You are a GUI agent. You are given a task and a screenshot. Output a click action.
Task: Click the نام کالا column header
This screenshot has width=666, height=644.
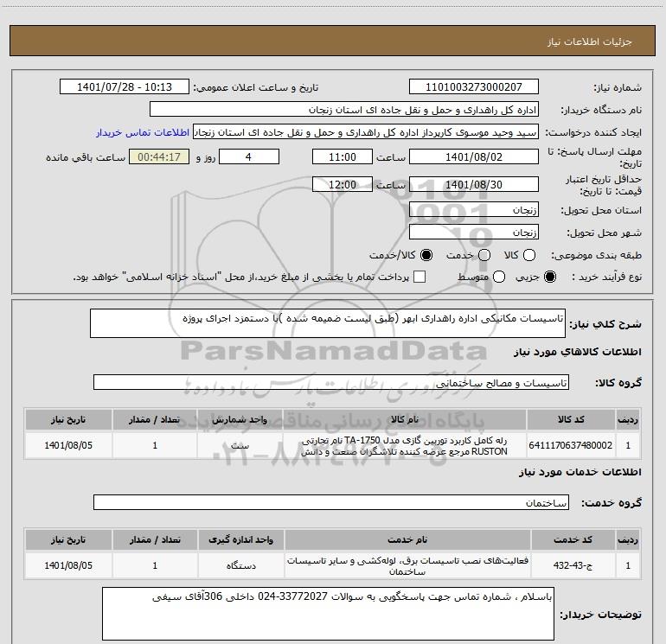(405, 419)
